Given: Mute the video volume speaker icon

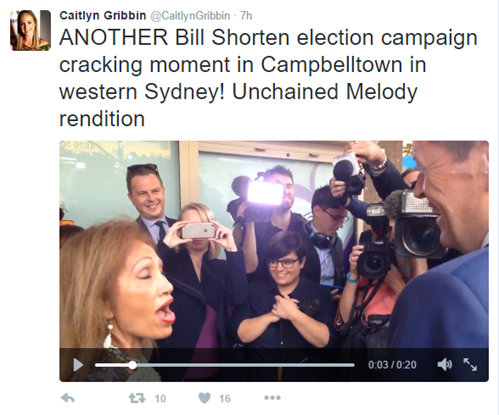Looking at the screenshot, I should point(445,364).
